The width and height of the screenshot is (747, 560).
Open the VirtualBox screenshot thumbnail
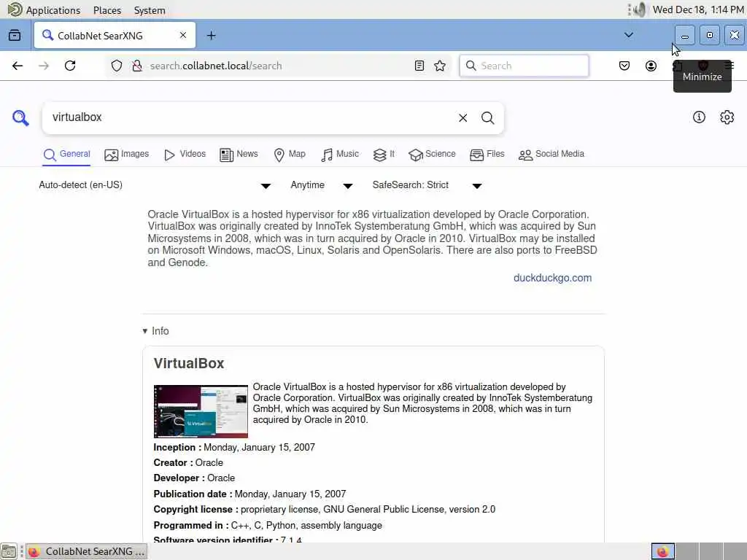point(201,411)
